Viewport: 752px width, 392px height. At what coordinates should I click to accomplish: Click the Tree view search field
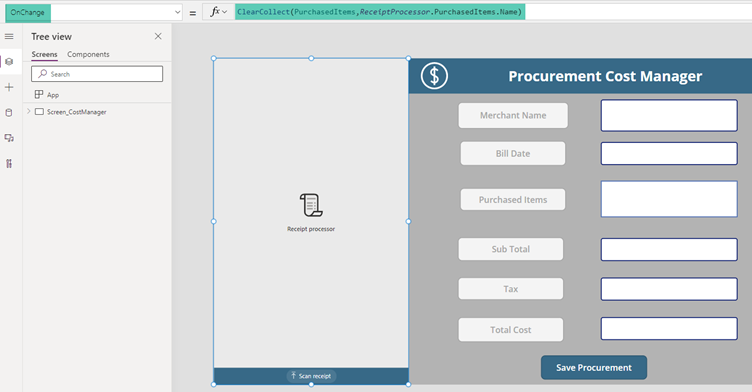97,74
